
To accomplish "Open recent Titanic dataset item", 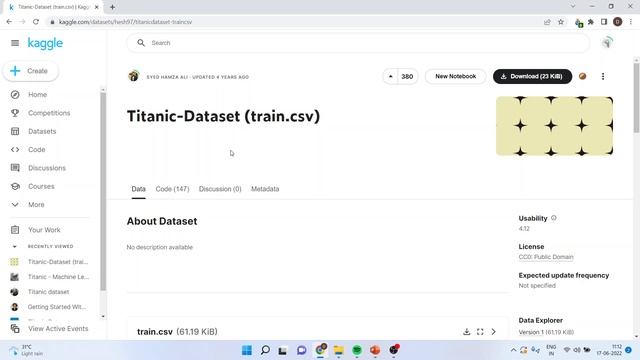I will [x=49, y=292].
